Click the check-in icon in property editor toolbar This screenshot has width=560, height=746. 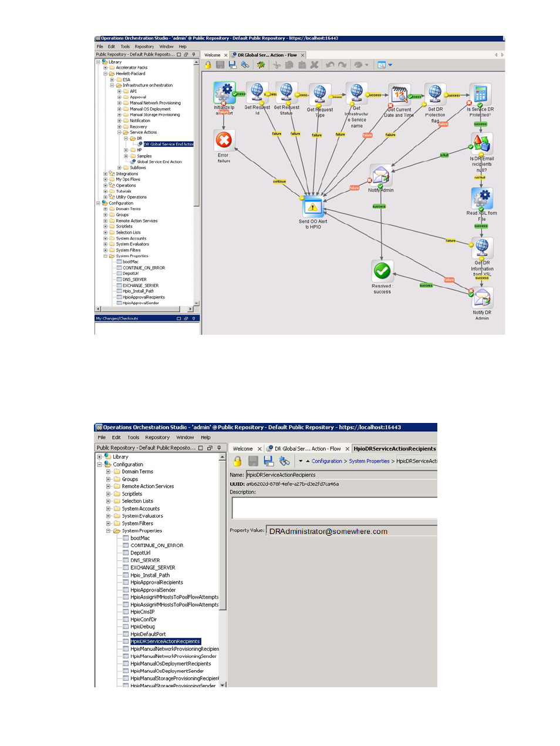[285, 461]
